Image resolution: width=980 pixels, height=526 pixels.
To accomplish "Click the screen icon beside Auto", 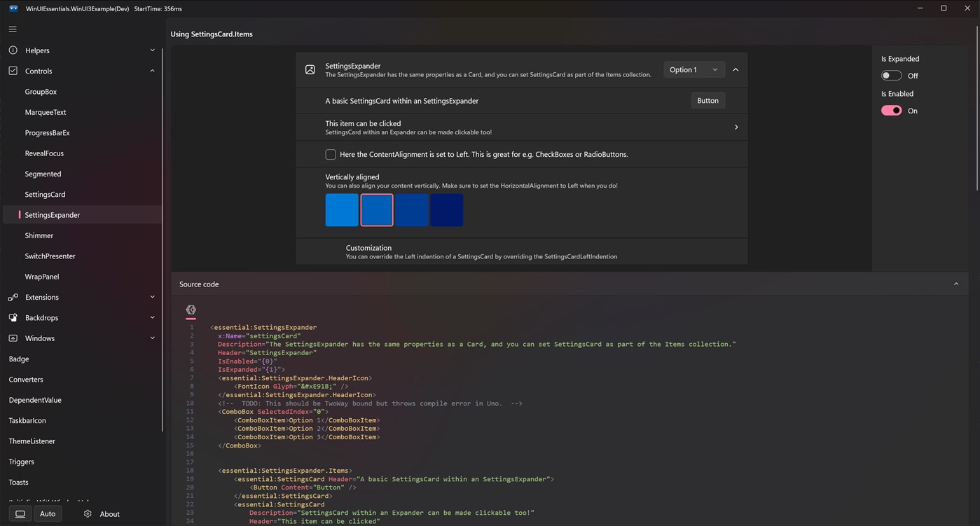I will 20,513.
